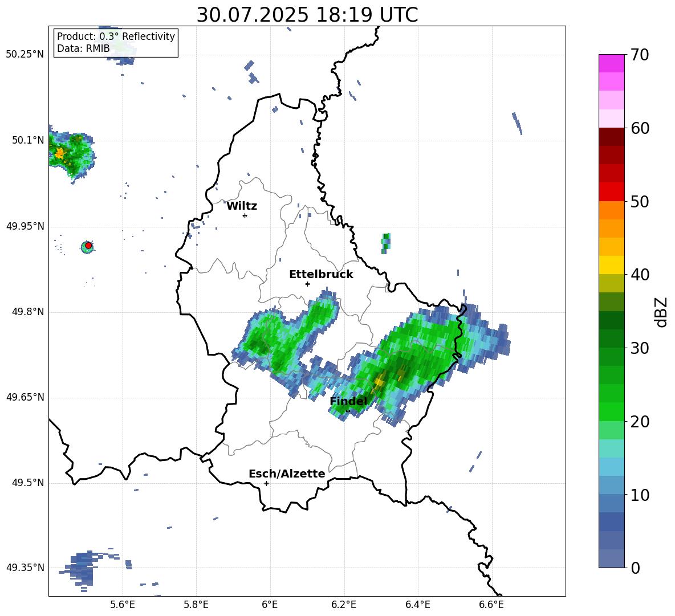
Task: Pick the dark maroon swatch below 60
Action: pos(611,137)
